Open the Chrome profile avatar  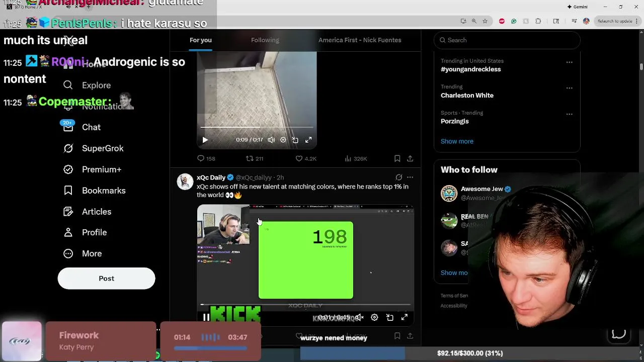[586, 21]
